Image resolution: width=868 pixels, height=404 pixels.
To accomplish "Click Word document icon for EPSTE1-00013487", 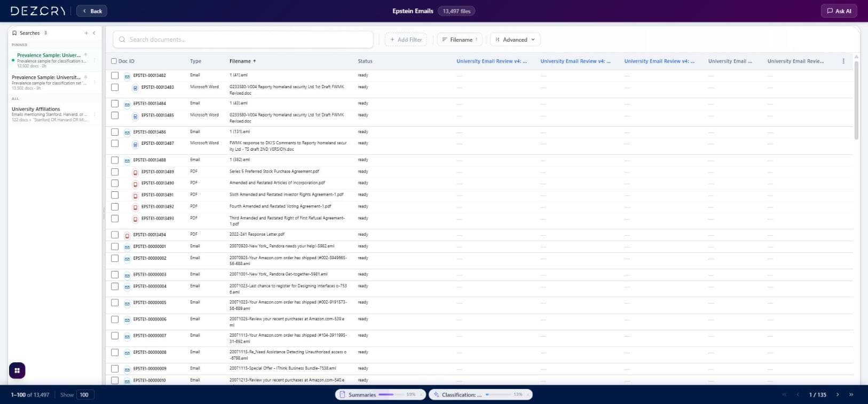I will pos(135,144).
